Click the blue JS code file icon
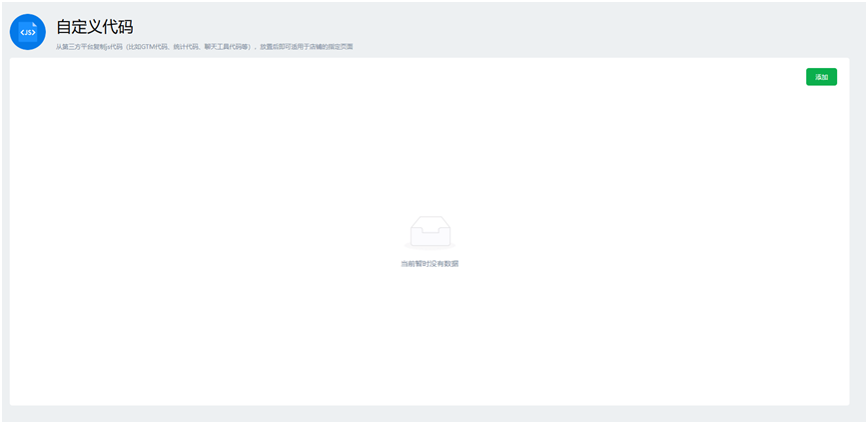 coord(27,31)
